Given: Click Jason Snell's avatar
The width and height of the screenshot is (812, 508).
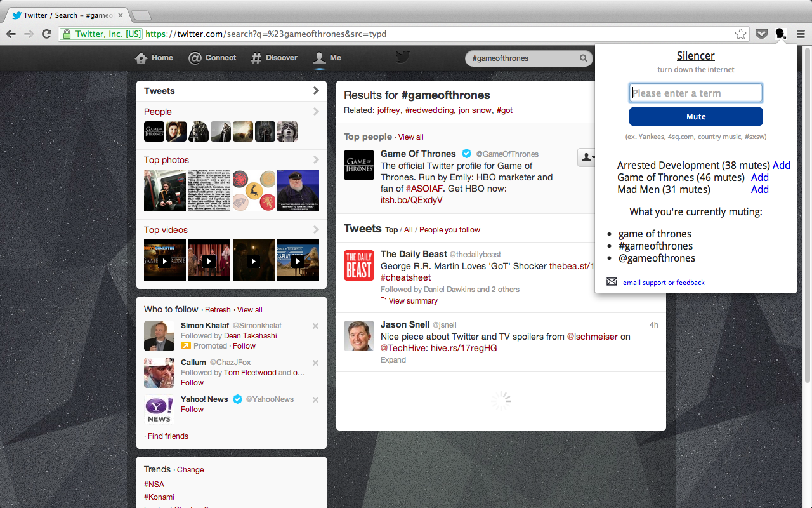Looking at the screenshot, I should click(x=359, y=336).
